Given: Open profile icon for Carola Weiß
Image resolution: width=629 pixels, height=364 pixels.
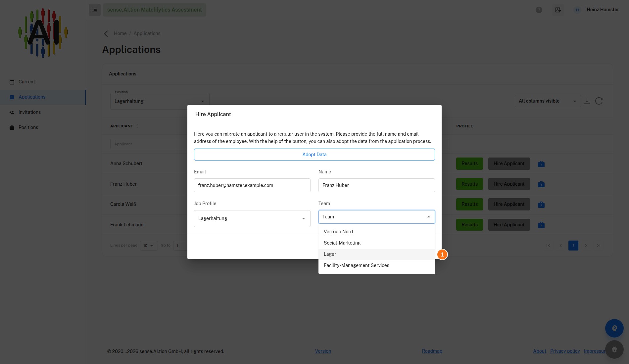Looking at the screenshot, I should (541, 205).
